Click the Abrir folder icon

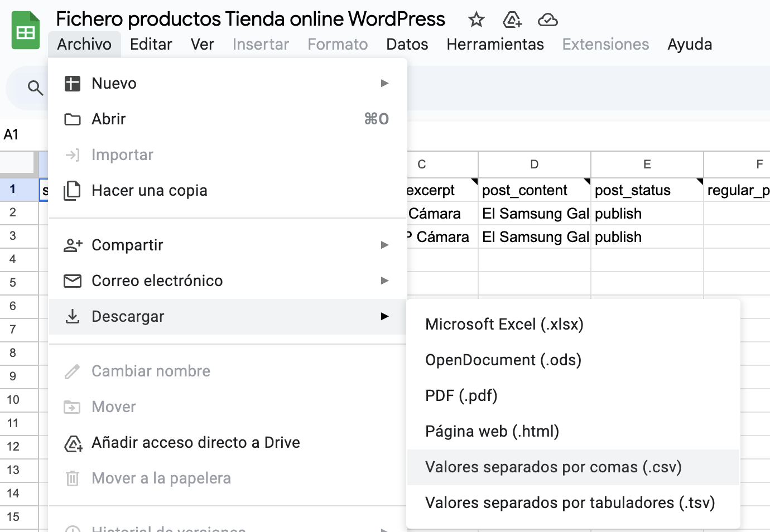[73, 119]
